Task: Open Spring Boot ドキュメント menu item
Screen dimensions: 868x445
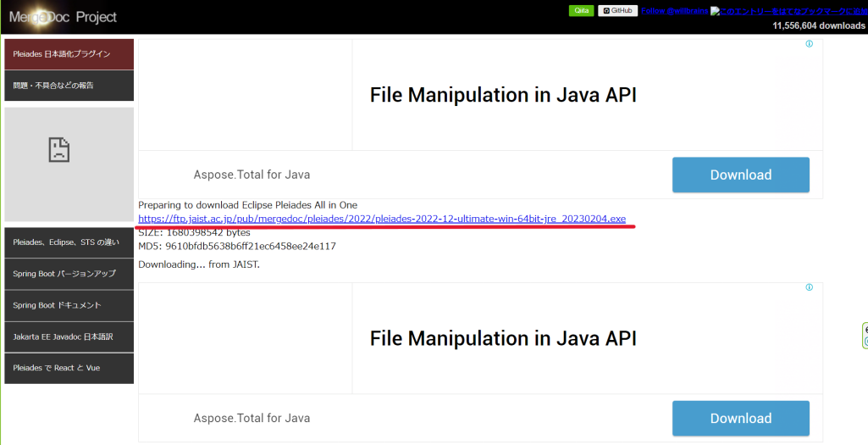Action: click(x=69, y=305)
